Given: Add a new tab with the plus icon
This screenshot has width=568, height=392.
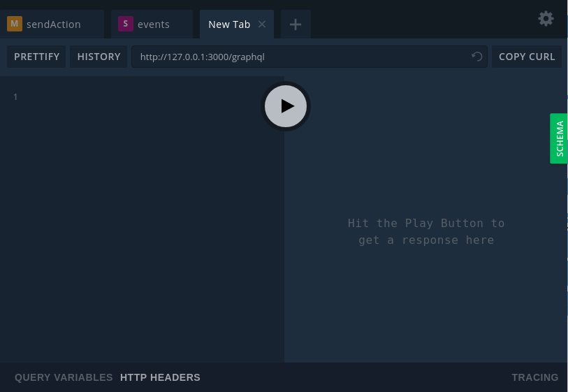Looking at the screenshot, I should tap(296, 24).
